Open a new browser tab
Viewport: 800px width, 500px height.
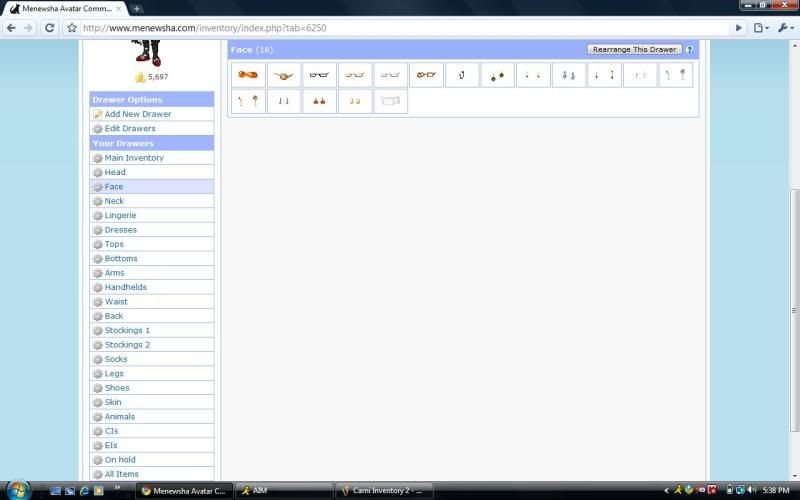[137, 9]
